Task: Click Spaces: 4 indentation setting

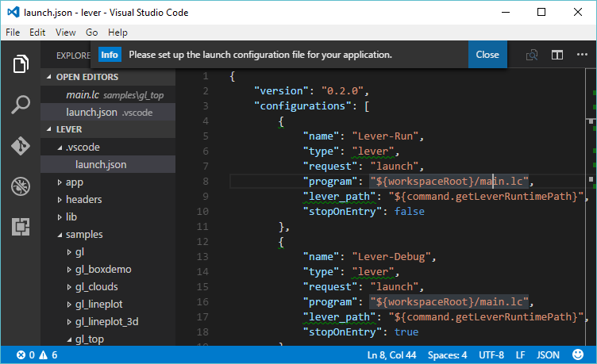Action: tap(449, 355)
